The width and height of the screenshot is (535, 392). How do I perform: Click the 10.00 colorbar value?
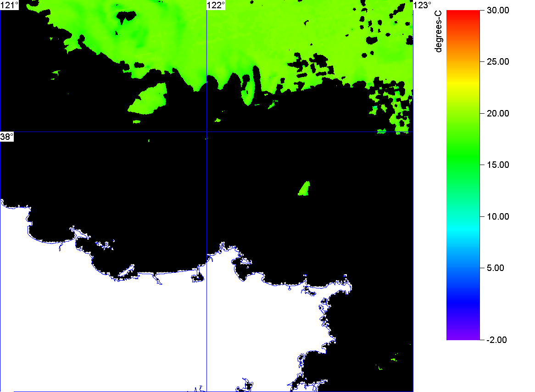pos(498,216)
